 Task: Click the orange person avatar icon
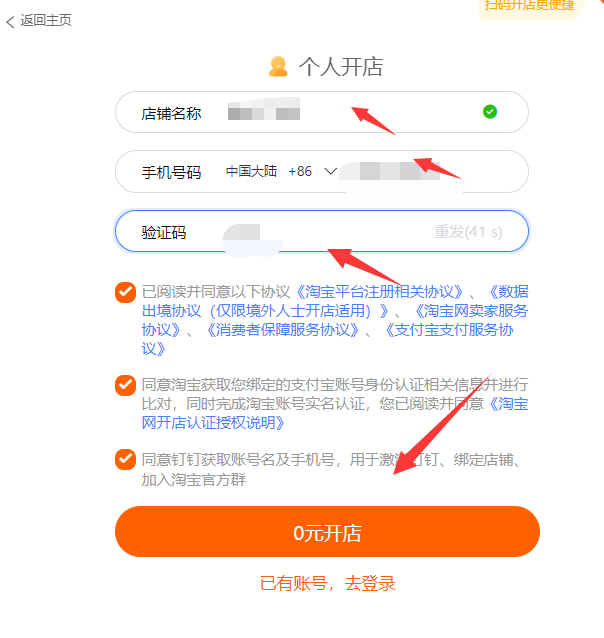278,67
